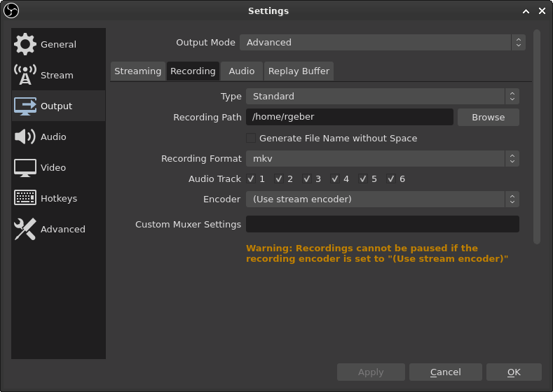The width and height of the screenshot is (553, 392).
Task: Click the General gear icon in sidebar
Action: [x=25, y=44]
